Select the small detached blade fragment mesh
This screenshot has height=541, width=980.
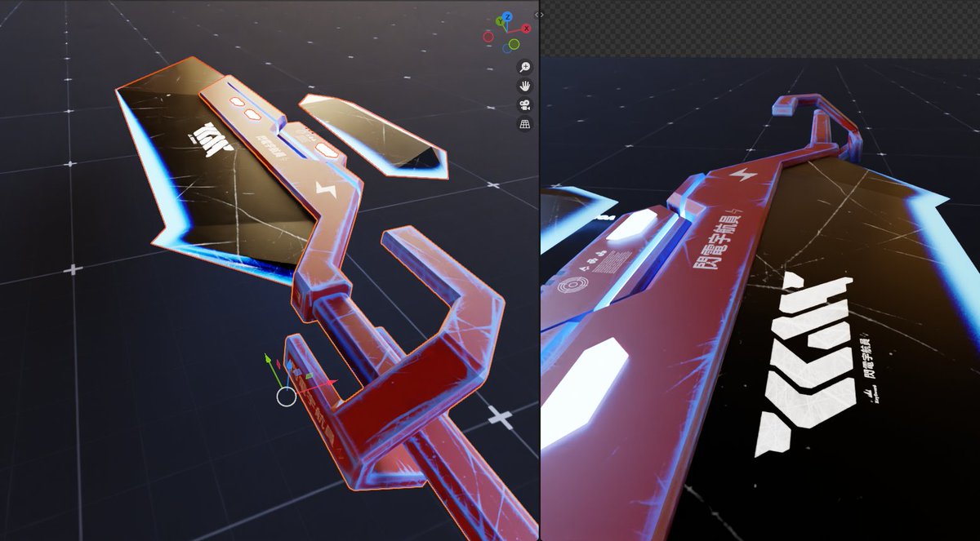pyautogui.click(x=375, y=137)
